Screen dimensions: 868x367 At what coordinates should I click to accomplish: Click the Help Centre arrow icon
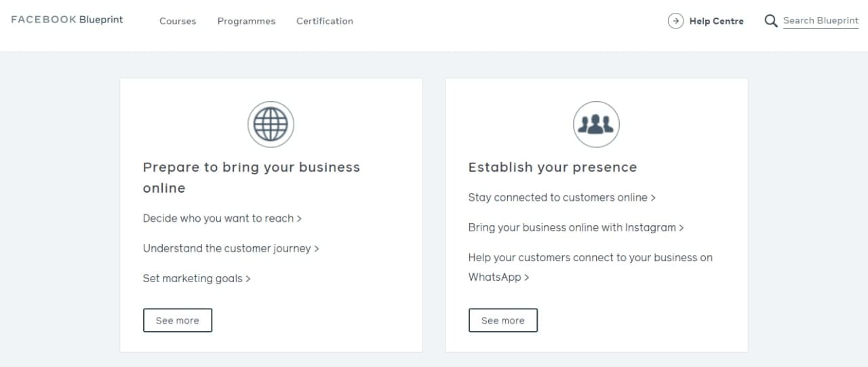pos(675,21)
